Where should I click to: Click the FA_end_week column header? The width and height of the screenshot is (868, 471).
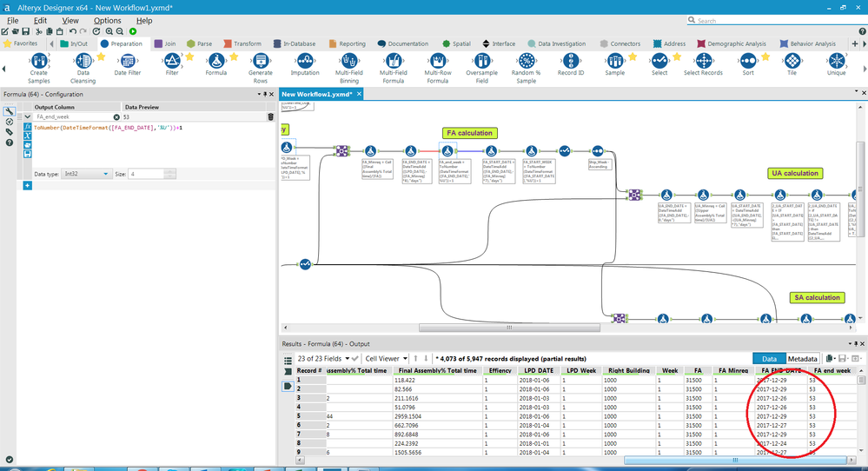pyautogui.click(x=831, y=370)
